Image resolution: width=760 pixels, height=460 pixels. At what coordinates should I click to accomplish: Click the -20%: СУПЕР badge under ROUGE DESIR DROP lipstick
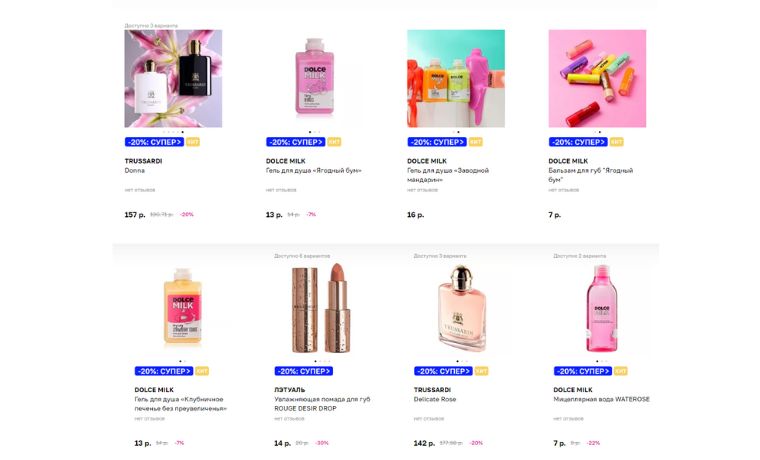[x=304, y=371]
